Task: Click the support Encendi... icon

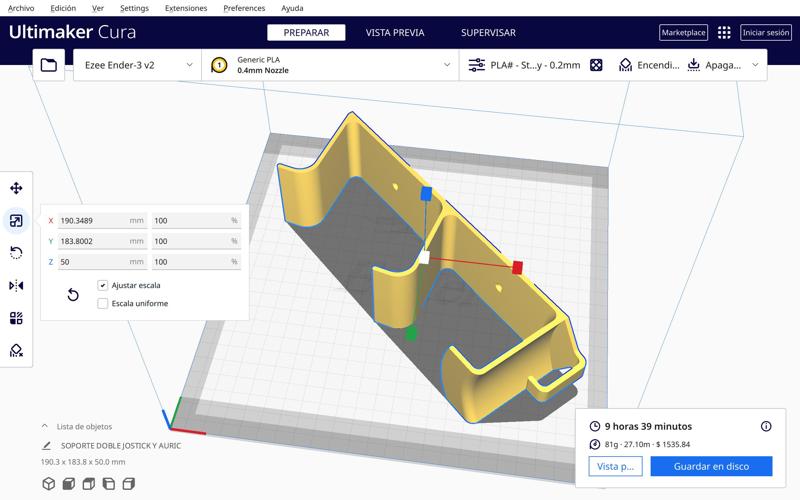Action: tap(625, 65)
